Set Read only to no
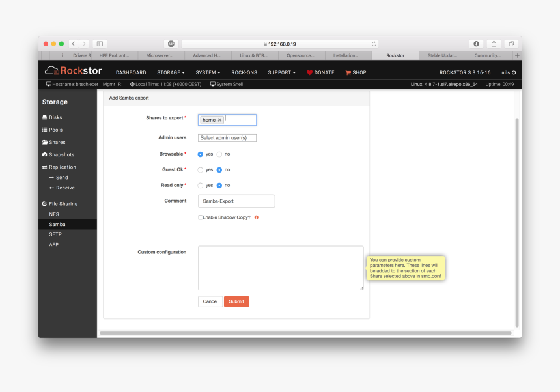Viewport: 560px width, 392px height. coord(219,186)
